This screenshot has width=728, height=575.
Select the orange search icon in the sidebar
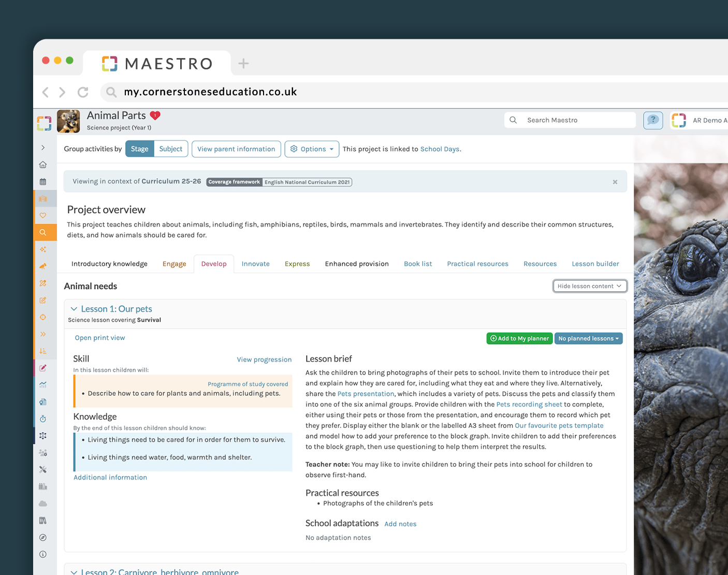pos(43,232)
